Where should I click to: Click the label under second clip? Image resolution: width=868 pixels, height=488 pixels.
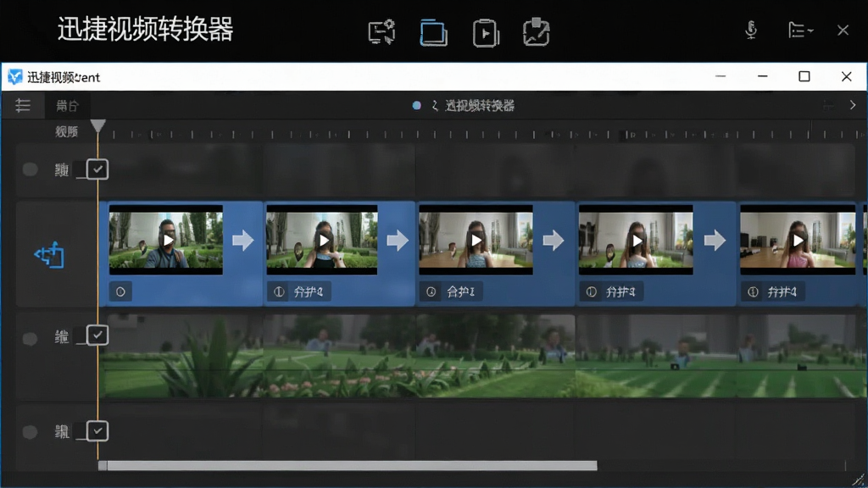[x=309, y=291]
